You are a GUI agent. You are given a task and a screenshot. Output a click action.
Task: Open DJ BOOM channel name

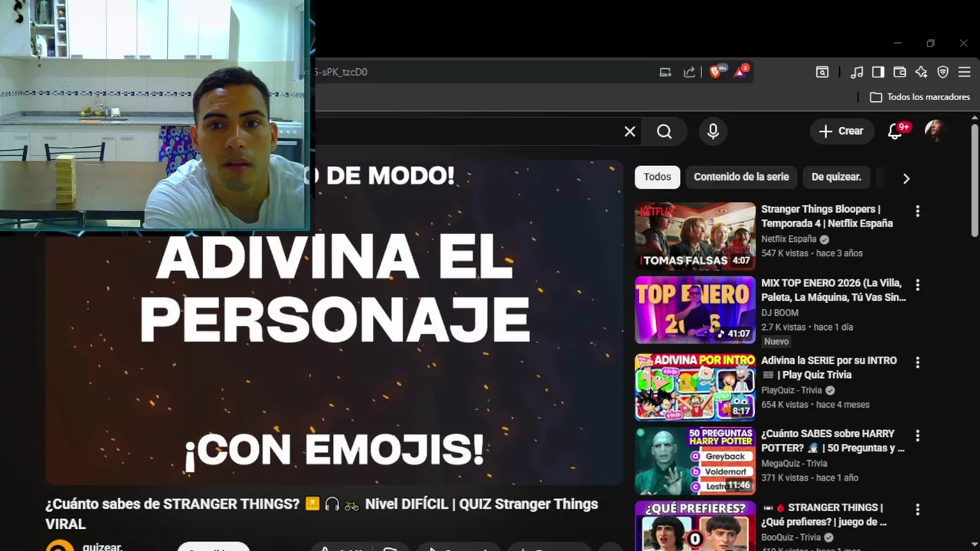coord(779,312)
